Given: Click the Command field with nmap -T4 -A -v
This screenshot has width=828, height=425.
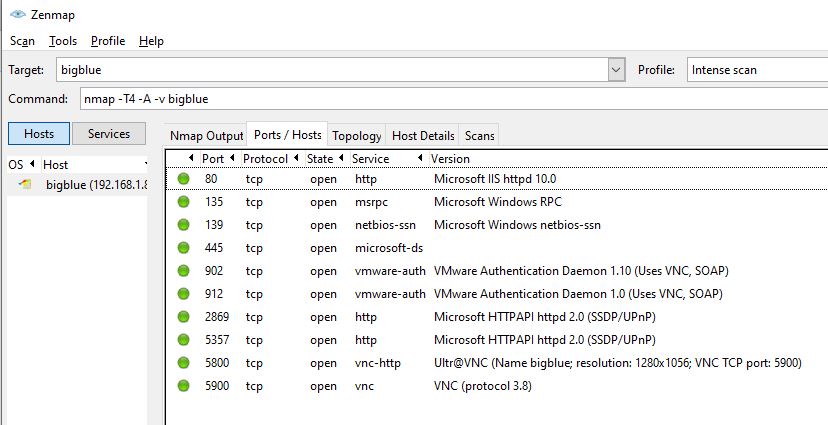Looking at the screenshot, I should (x=454, y=99).
